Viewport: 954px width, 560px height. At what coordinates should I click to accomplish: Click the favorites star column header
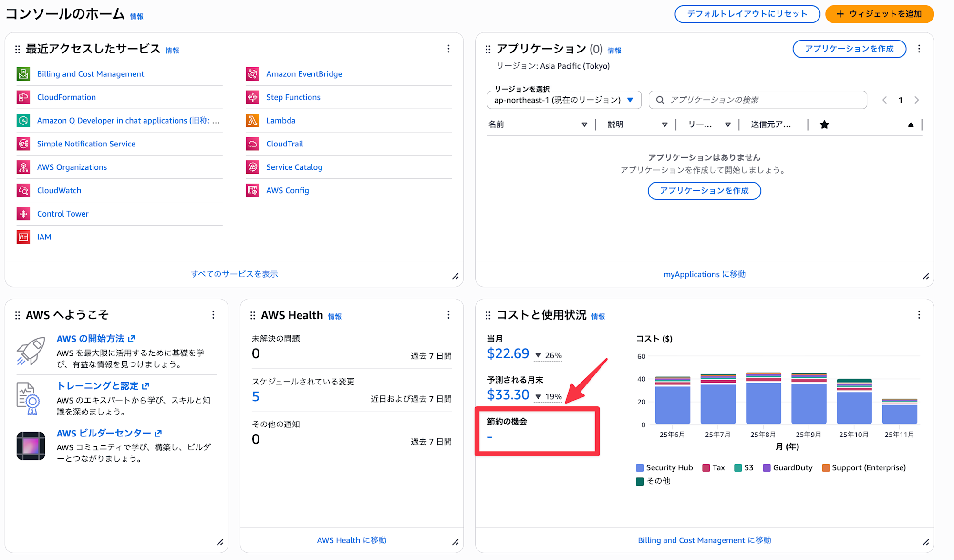824,124
